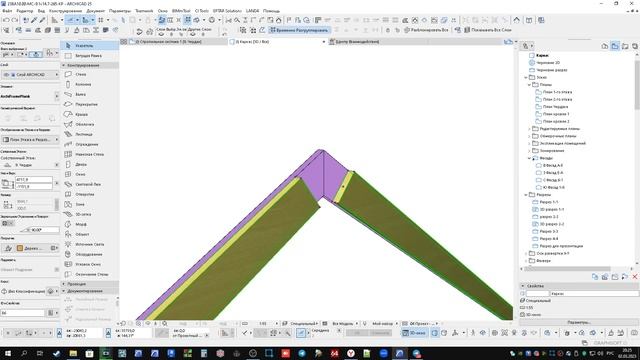Open the Teamwork menu
The image size is (640, 360).
tap(144, 11)
